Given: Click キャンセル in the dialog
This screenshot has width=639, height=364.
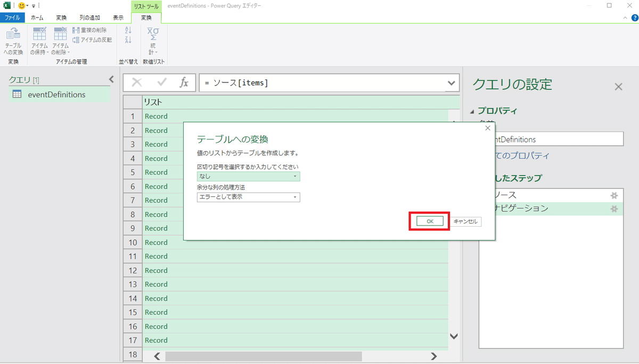Looking at the screenshot, I should coord(466,221).
